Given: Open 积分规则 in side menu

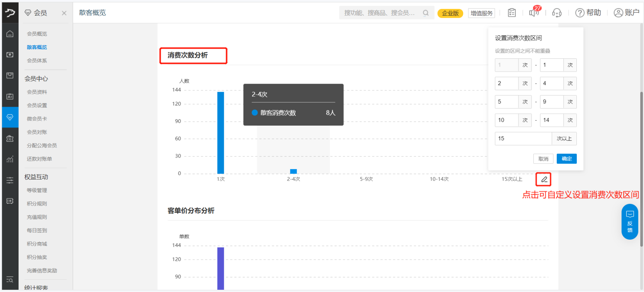Looking at the screenshot, I should (x=37, y=204).
